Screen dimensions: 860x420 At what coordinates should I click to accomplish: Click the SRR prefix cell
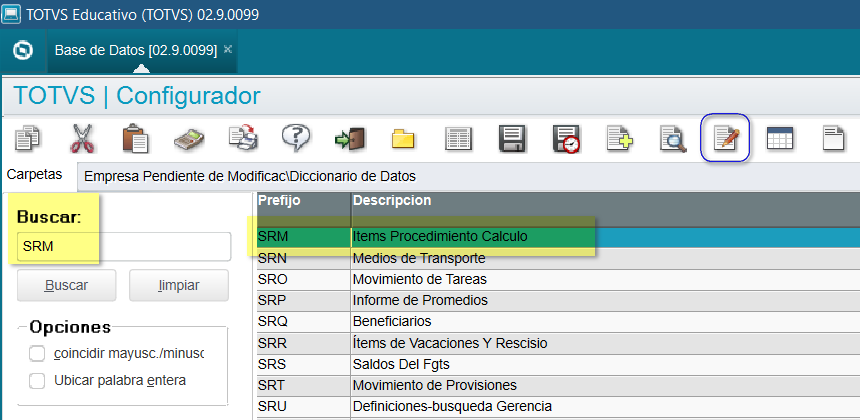point(303,344)
